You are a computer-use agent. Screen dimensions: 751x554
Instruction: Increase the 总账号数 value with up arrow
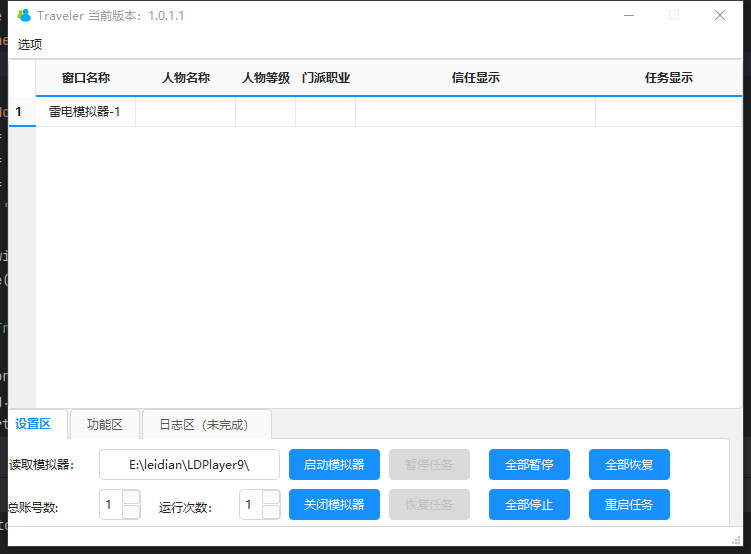click(x=131, y=497)
